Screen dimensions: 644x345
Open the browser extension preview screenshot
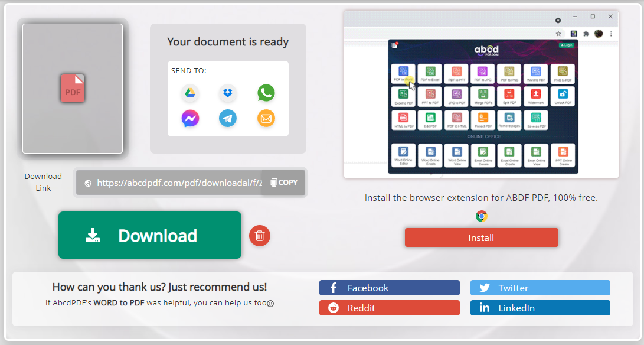click(x=481, y=95)
